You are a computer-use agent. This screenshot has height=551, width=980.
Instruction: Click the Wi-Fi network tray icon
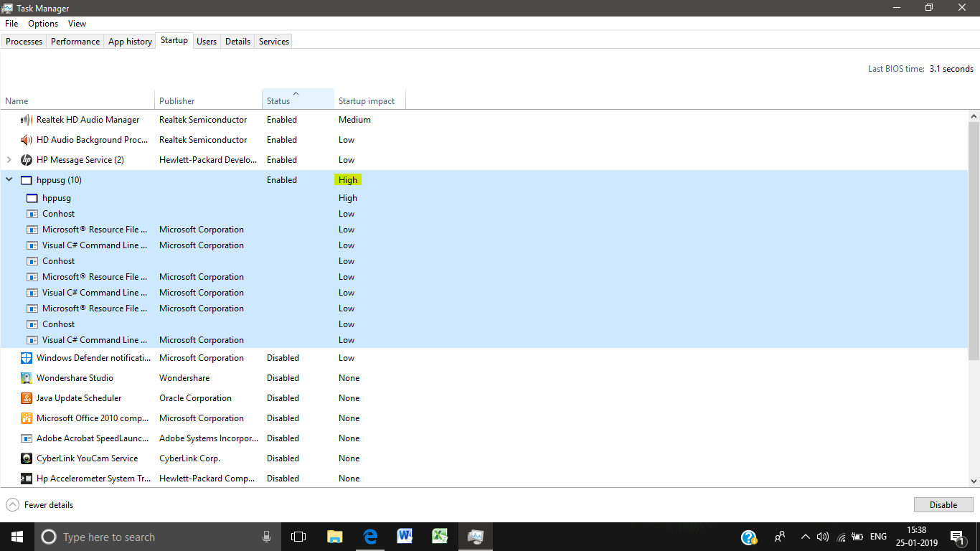point(839,537)
